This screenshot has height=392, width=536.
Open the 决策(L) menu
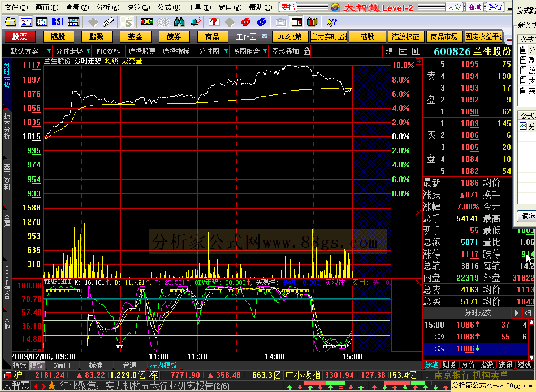tap(138, 7)
